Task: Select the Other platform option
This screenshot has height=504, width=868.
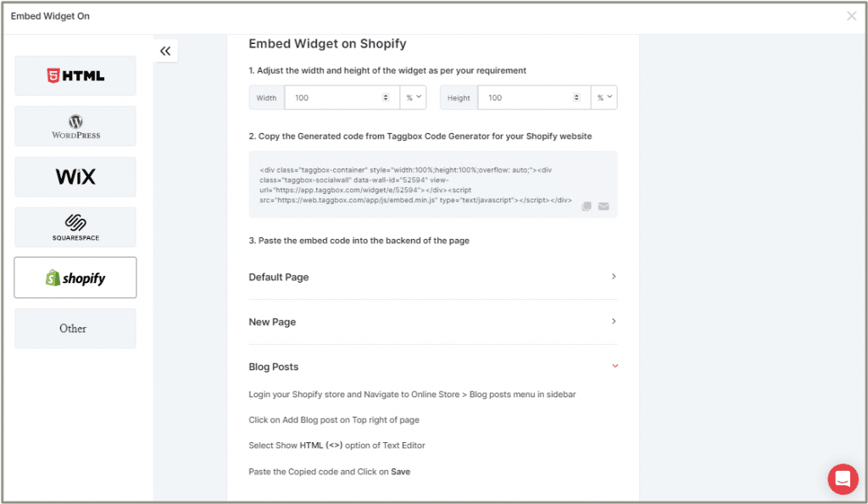Action: coord(75,328)
